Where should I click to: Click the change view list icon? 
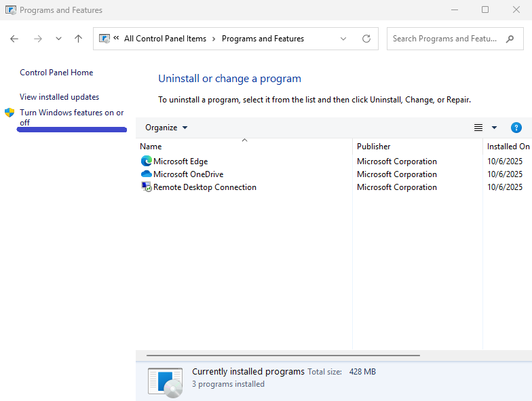pos(478,128)
